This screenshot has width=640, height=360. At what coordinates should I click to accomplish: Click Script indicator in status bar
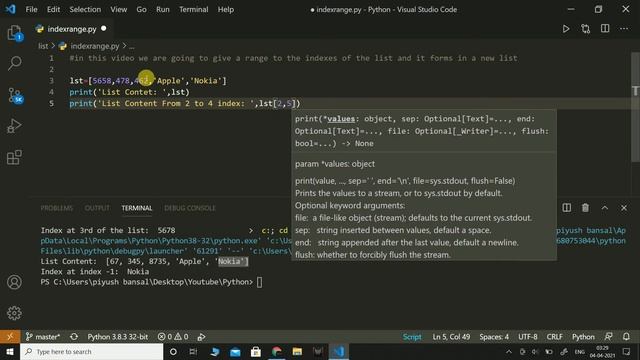click(412, 337)
